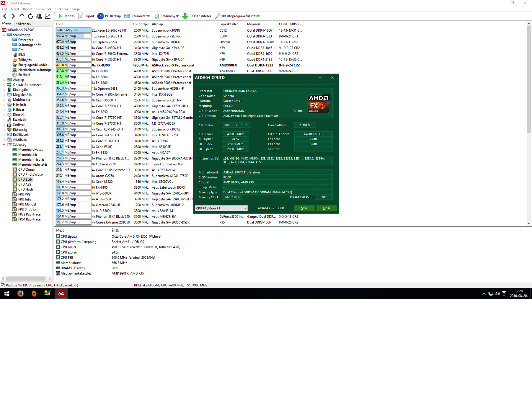Expand the Megjelenítés tree node
The width and height of the screenshot is (532, 395).
pyautogui.click(x=4, y=95)
